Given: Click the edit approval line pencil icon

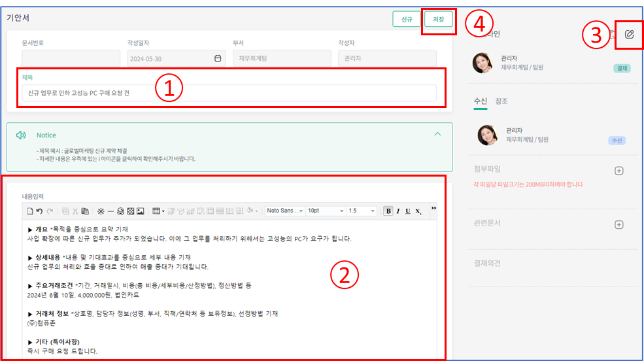Looking at the screenshot, I should [629, 34].
